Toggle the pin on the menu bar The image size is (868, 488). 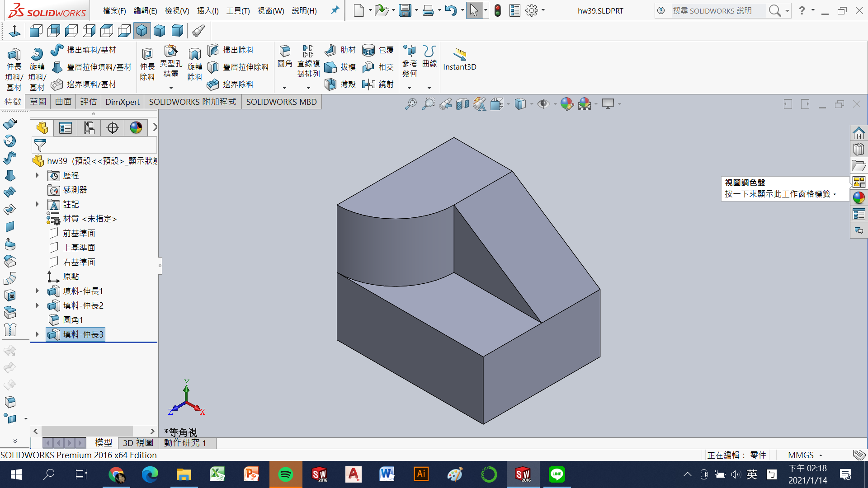tap(335, 10)
